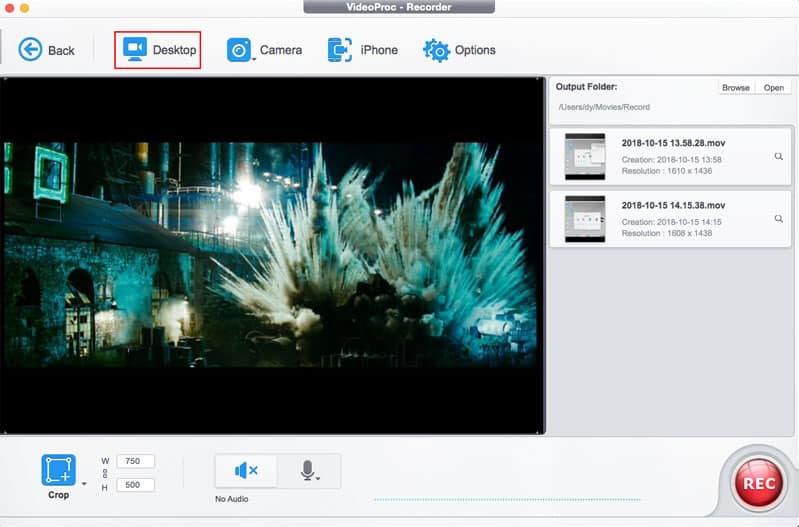The height and width of the screenshot is (527, 799).
Task: Toggle the muted system audio speaker
Action: [246, 470]
